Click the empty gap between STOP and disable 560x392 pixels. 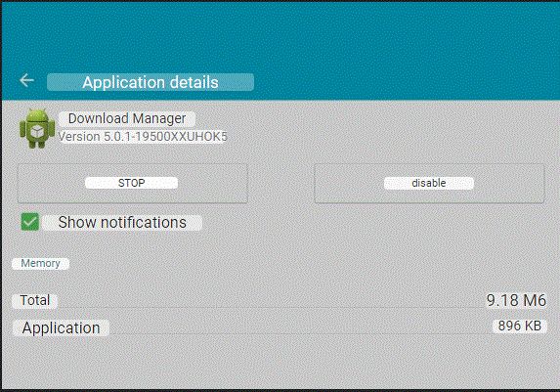pyautogui.click(x=280, y=184)
